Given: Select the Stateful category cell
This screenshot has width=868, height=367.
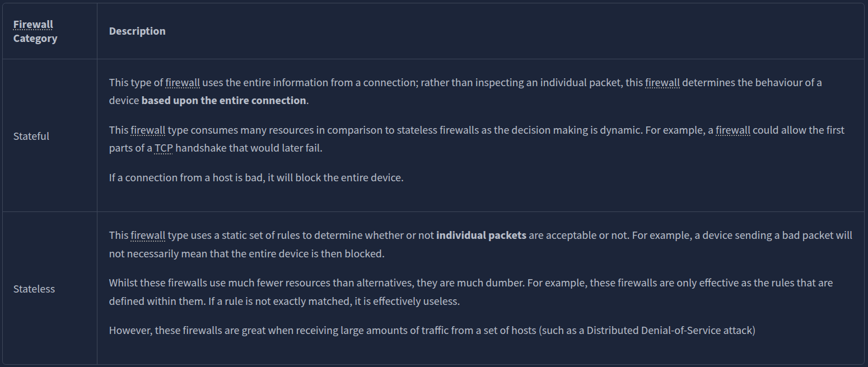Looking at the screenshot, I should tap(31, 136).
